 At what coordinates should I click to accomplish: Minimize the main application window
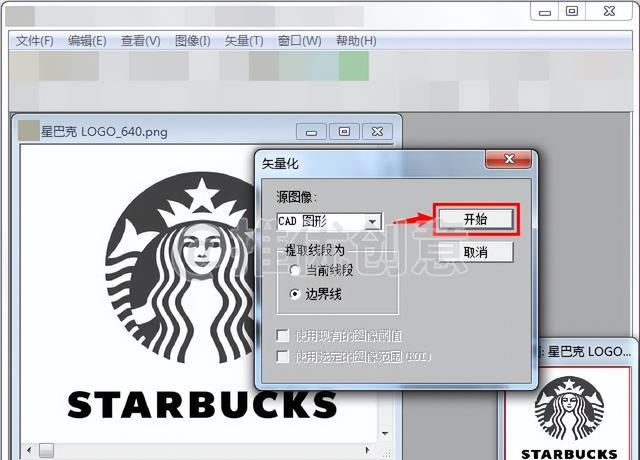[x=544, y=11]
